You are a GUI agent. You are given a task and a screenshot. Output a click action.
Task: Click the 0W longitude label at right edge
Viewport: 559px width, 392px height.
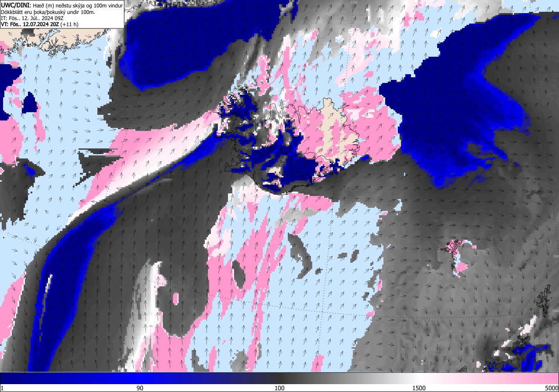(x=556, y=256)
